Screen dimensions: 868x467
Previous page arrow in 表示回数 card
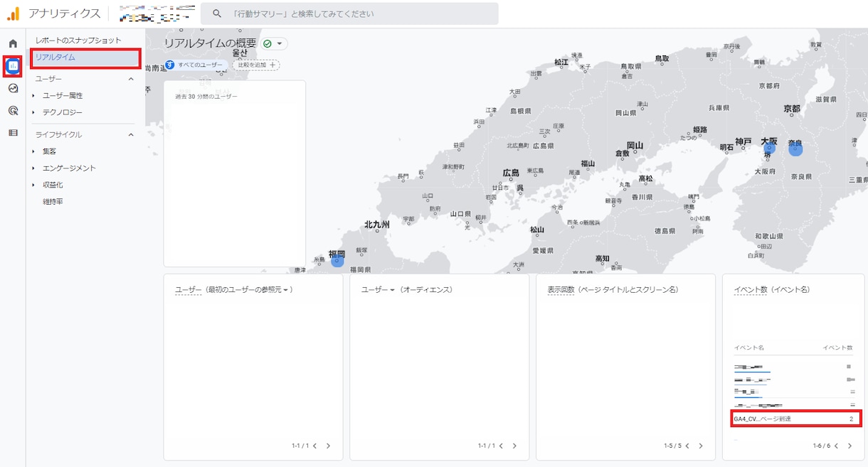click(x=687, y=446)
